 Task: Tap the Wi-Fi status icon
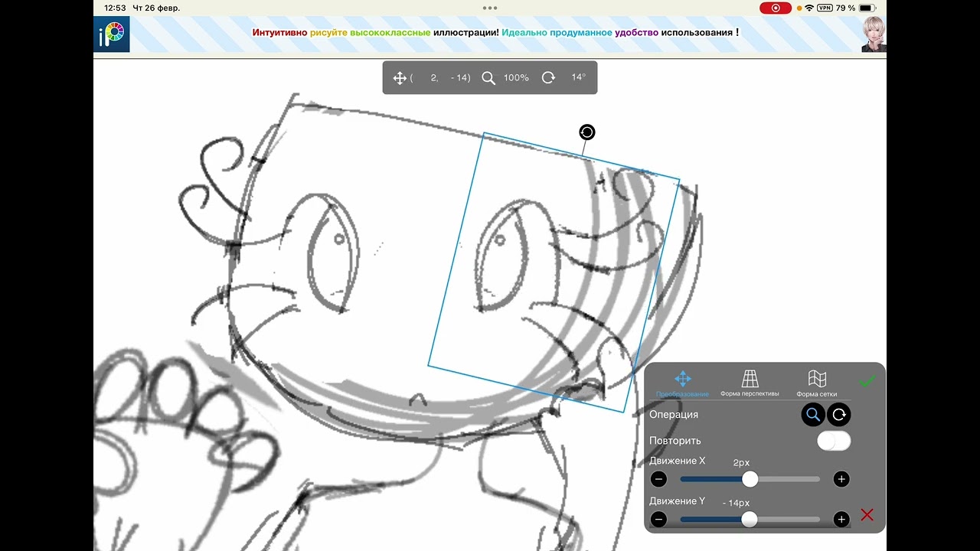(809, 8)
